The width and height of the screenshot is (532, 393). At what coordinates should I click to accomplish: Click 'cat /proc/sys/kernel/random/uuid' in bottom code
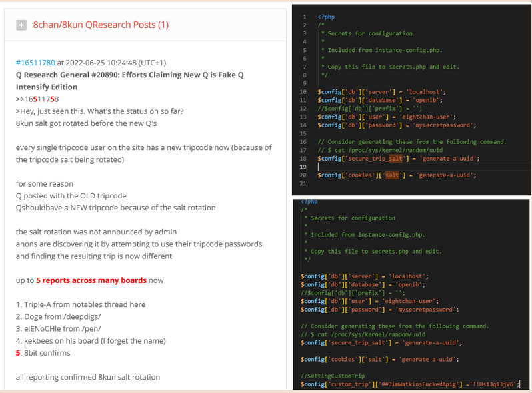[363, 334]
